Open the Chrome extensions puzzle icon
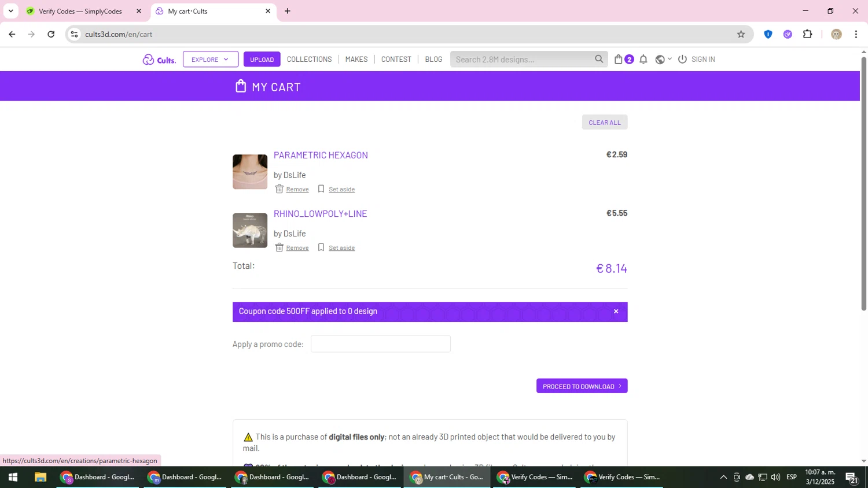Screen dimensions: 868x488 [808, 34]
